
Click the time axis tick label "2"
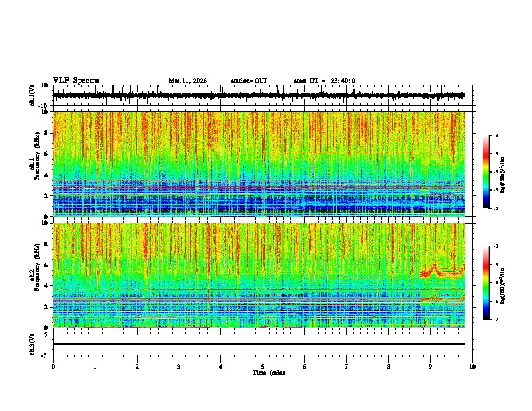click(x=137, y=367)
